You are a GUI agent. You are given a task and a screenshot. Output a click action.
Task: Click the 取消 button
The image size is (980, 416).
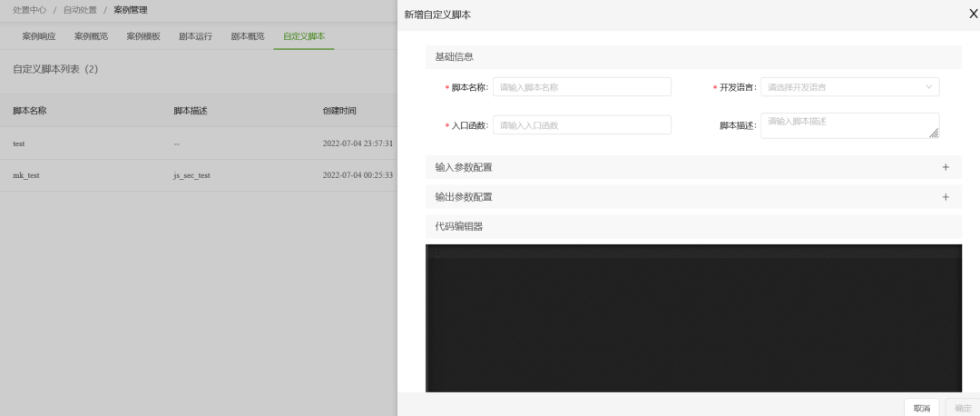click(921, 408)
